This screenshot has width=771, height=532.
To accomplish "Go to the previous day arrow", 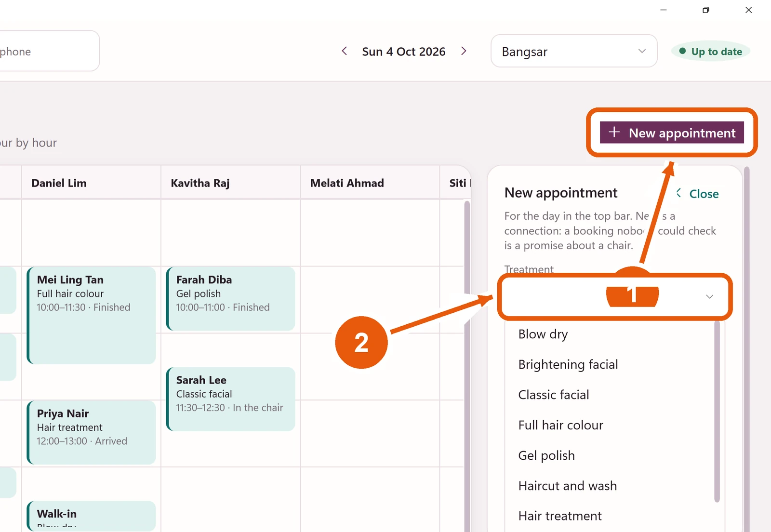I will coord(345,51).
